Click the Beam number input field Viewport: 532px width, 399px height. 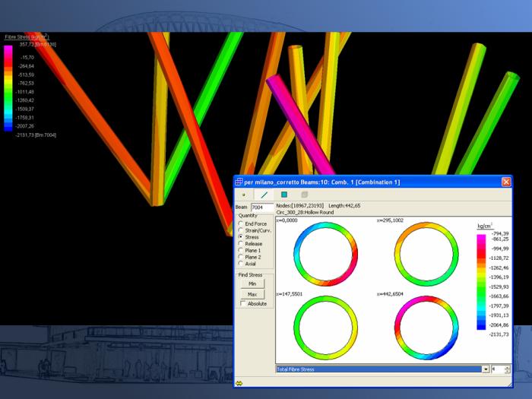pyautogui.click(x=261, y=207)
